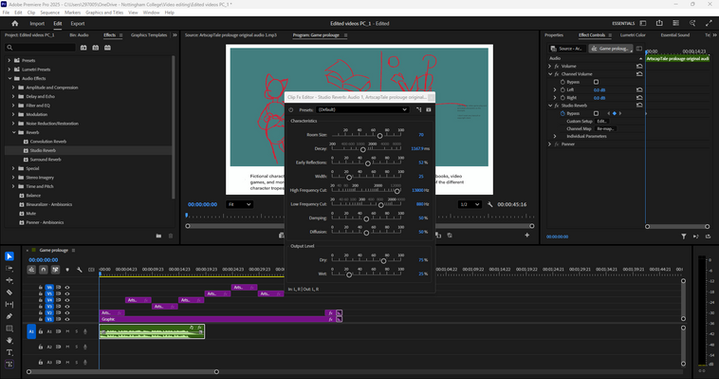The width and height of the screenshot is (719, 379).
Task: Select the Slip tool
Action: [x=9, y=304]
